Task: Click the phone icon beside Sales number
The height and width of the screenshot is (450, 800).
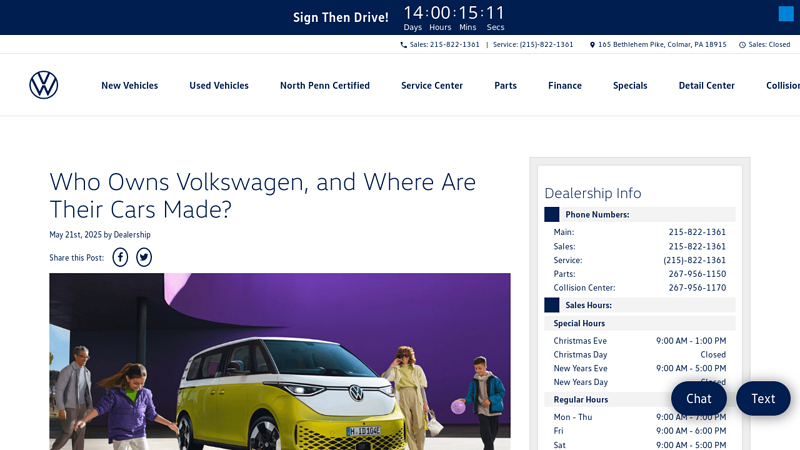Action: click(404, 45)
